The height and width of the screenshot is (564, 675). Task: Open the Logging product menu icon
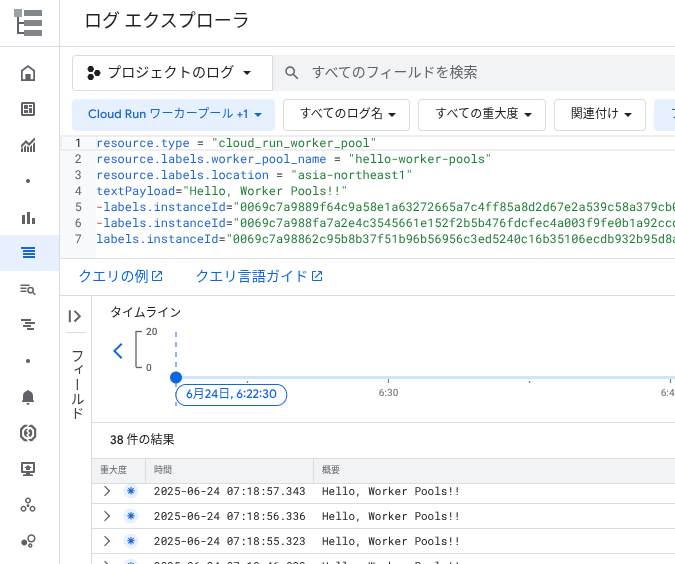[28, 22]
